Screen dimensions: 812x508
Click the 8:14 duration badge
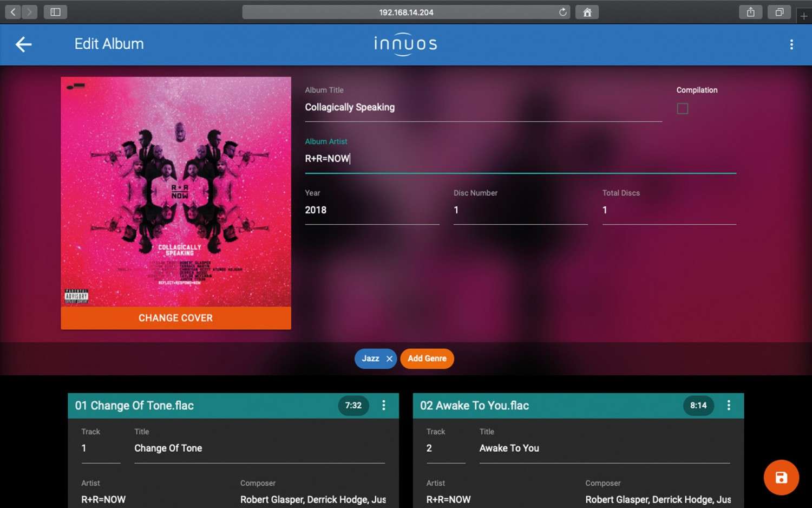698,405
